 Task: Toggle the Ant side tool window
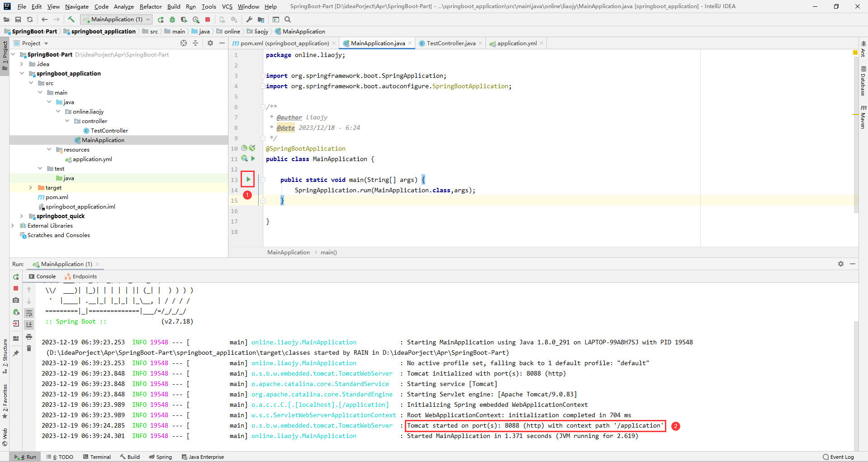click(x=863, y=49)
